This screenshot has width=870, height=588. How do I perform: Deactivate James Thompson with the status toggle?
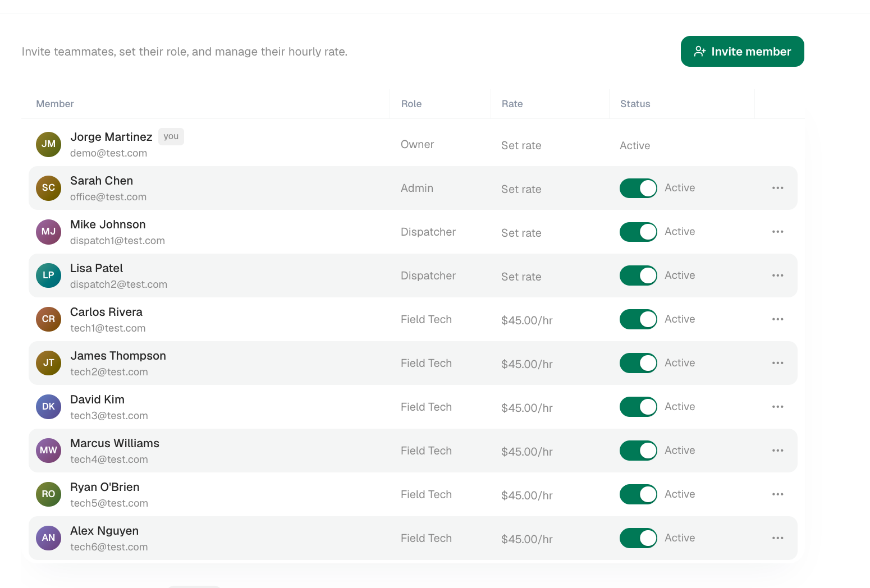point(638,363)
